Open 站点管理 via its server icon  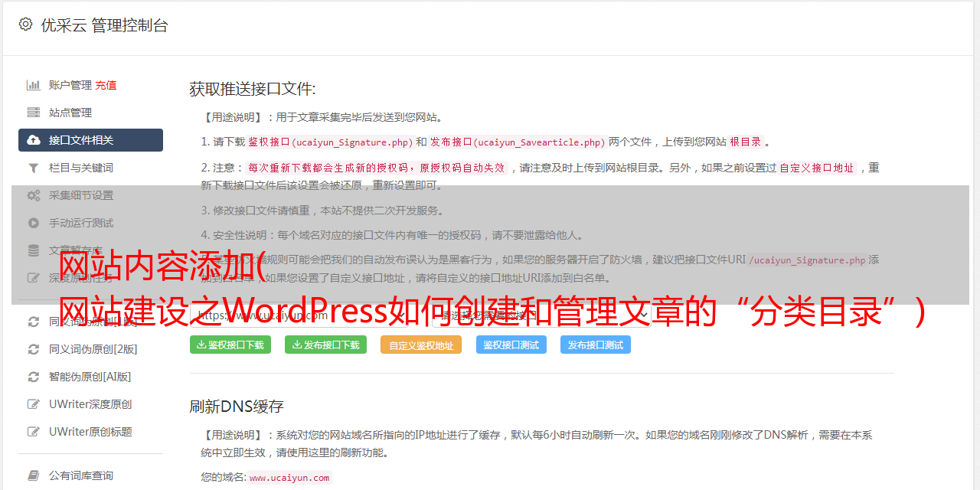(34, 113)
